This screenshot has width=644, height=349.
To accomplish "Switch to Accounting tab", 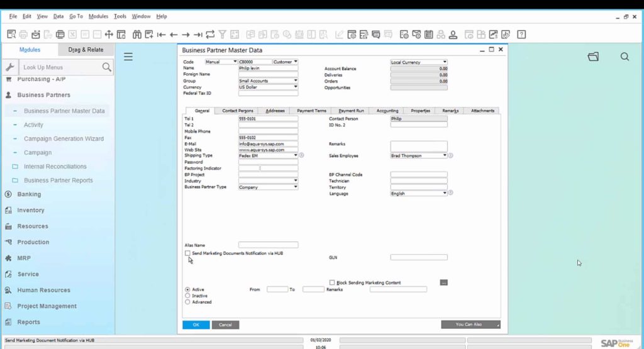I will (x=387, y=111).
